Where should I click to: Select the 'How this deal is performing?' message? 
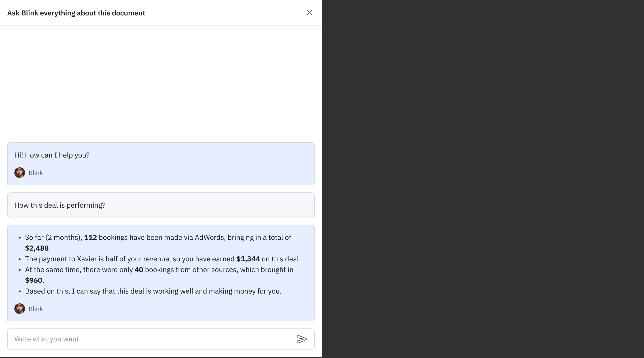point(60,205)
